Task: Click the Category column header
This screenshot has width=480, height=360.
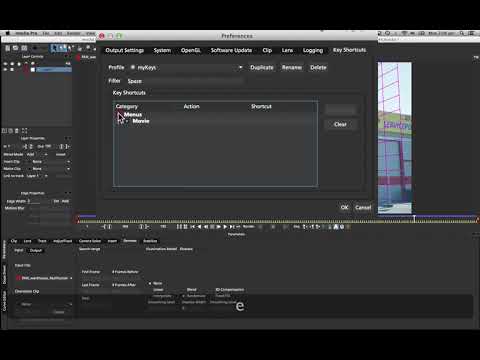Action: coord(127,107)
